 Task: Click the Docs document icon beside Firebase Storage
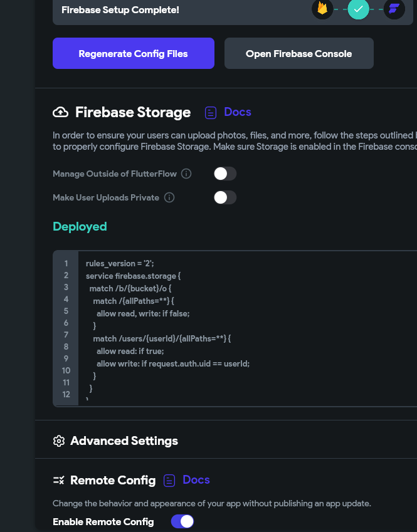pyautogui.click(x=211, y=113)
